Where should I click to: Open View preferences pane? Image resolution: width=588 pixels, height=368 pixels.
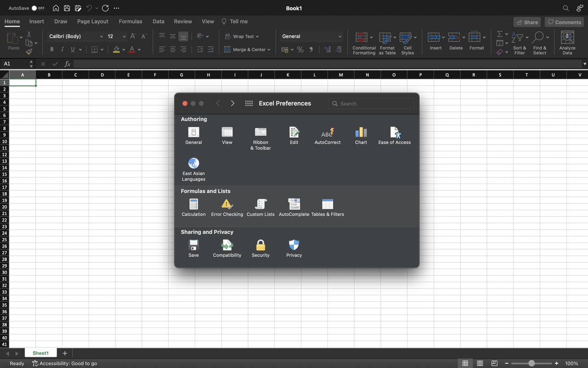click(x=227, y=136)
